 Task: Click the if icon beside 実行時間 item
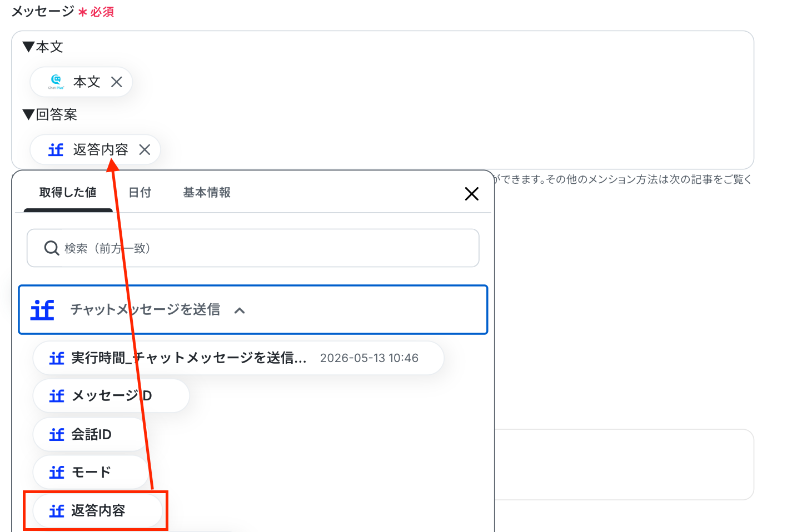pyautogui.click(x=57, y=358)
